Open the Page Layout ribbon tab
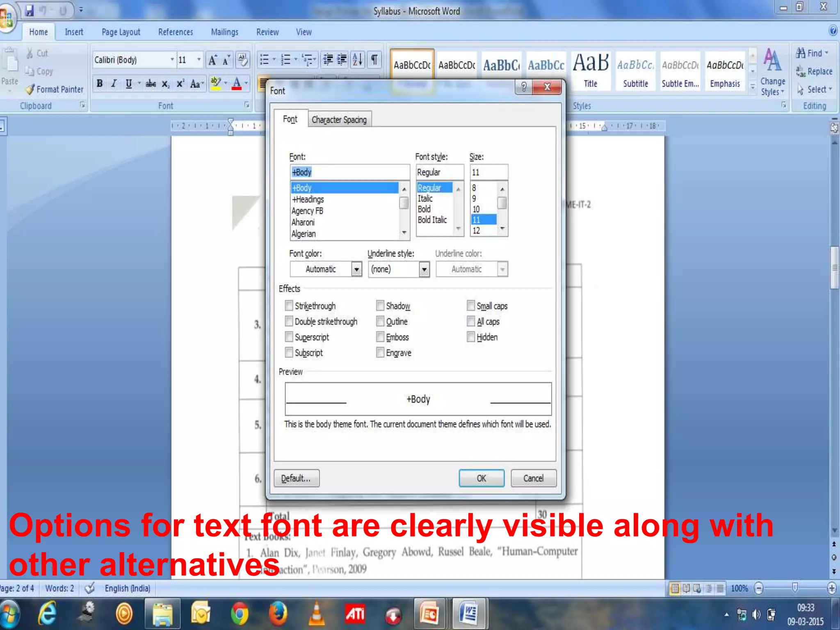The image size is (840, 630). tap(121, 32)
